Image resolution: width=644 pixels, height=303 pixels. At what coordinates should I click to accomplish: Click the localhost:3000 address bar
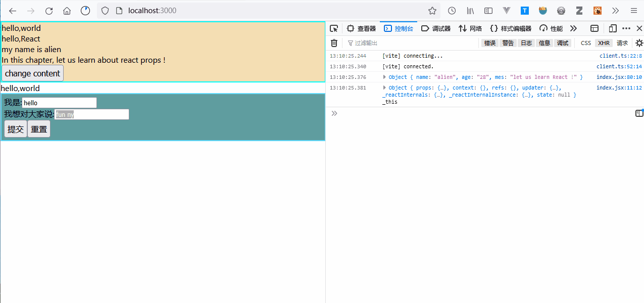pyautogui.click(x=268, y=11)
